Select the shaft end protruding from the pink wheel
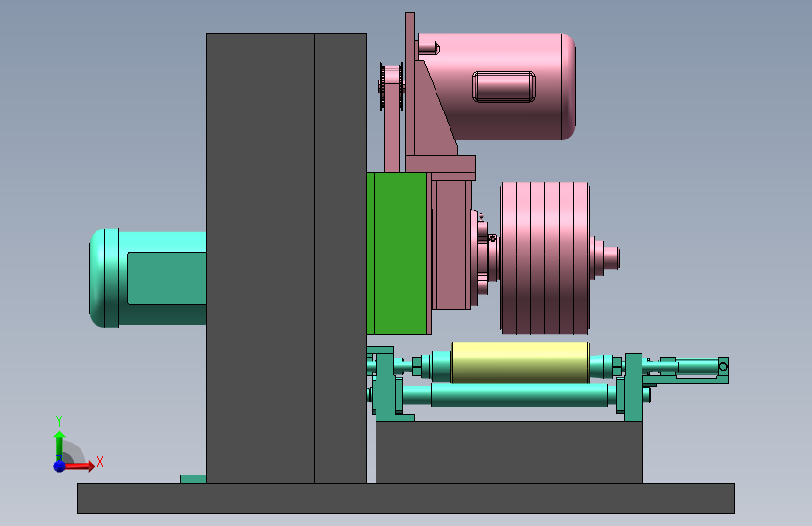This screenshot has height=526, width=812. pyautogui.click(x=611, y=257)
